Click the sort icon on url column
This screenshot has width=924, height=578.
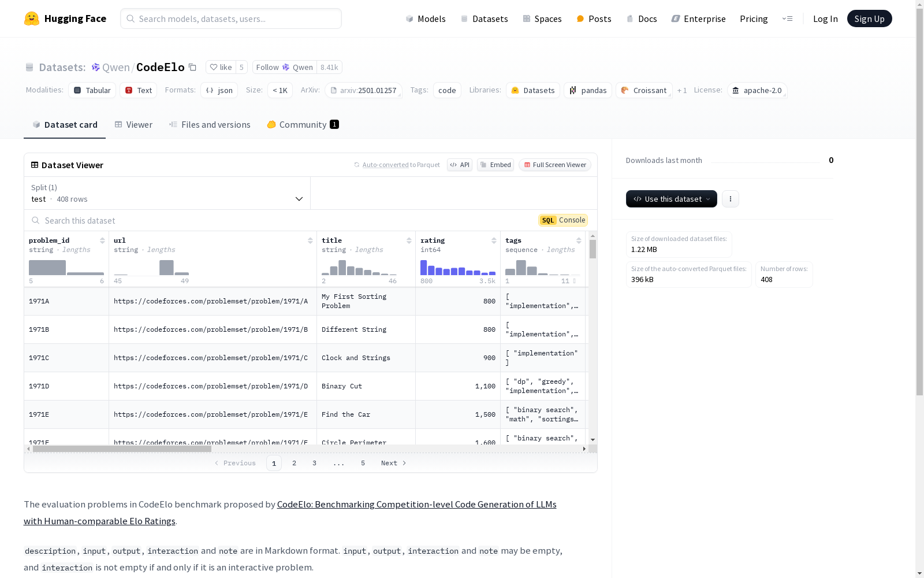(310, 240)
